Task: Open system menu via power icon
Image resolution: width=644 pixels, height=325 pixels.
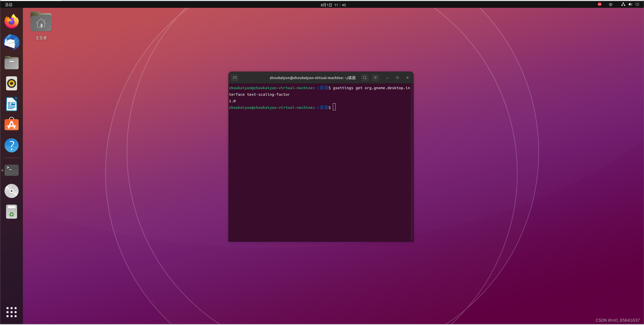Action: (x=637, y=4)
